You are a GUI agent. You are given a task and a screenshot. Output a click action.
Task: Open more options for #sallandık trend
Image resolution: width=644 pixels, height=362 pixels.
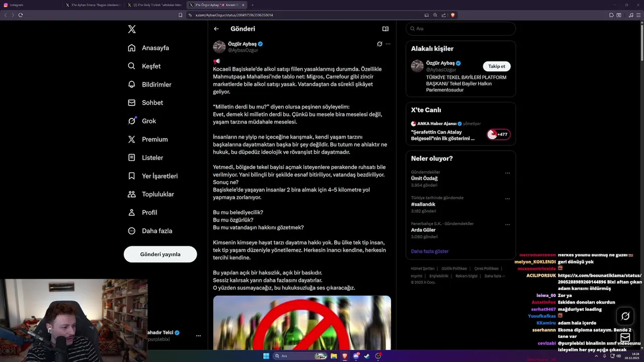[x=507, y=199]
